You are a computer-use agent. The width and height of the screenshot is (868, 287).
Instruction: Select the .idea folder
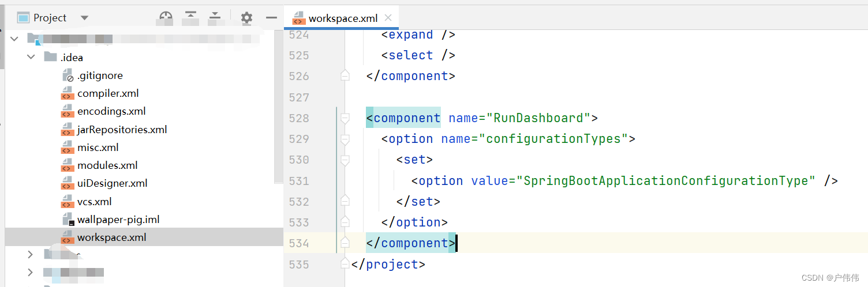click(72, 57)
